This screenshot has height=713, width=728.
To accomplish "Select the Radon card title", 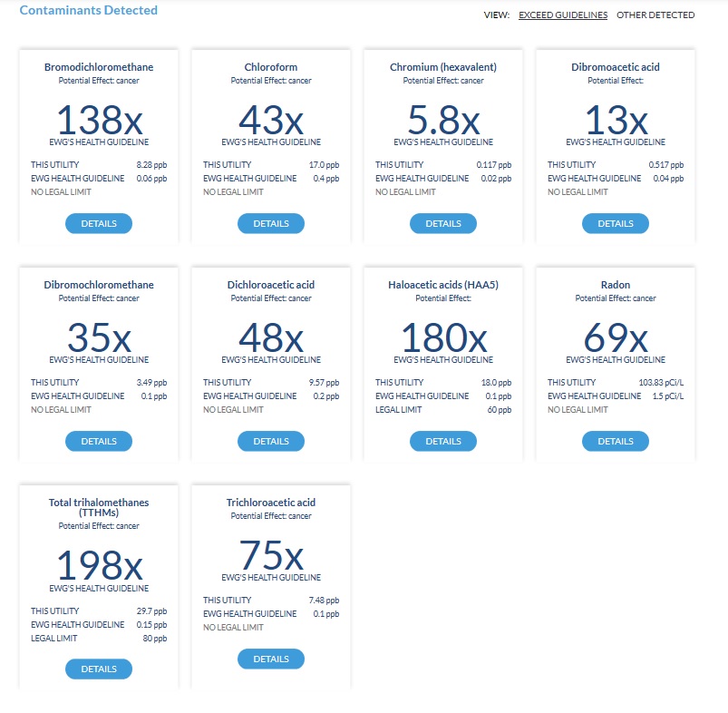I will point(616,285).
